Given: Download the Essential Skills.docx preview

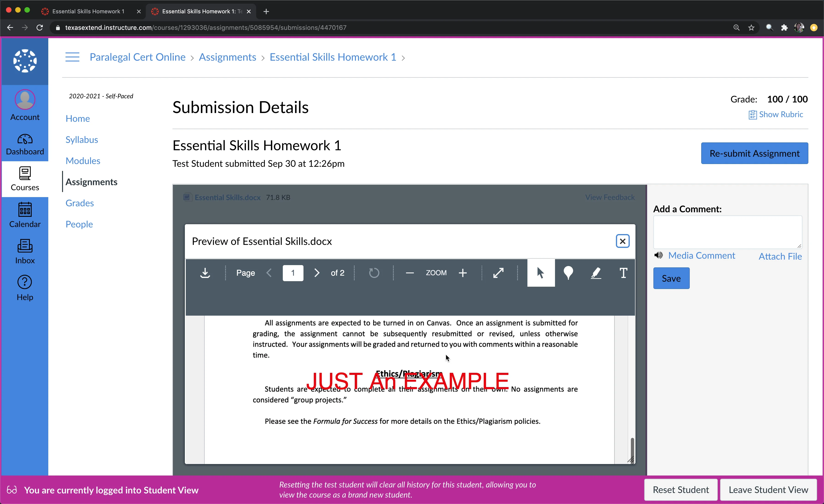Looking at the screenshot, I should click(205, 273).
